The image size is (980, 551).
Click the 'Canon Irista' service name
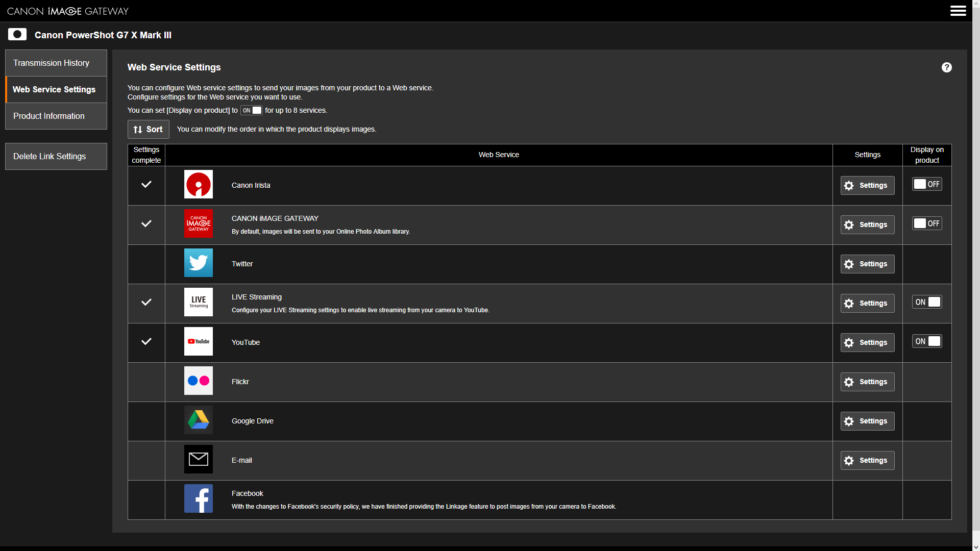click(251, 185)
